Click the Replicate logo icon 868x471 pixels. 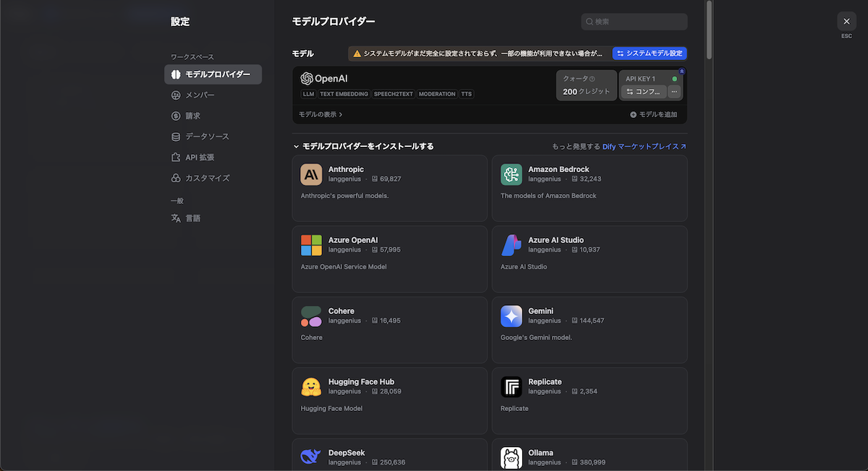[x=511, y=387]
